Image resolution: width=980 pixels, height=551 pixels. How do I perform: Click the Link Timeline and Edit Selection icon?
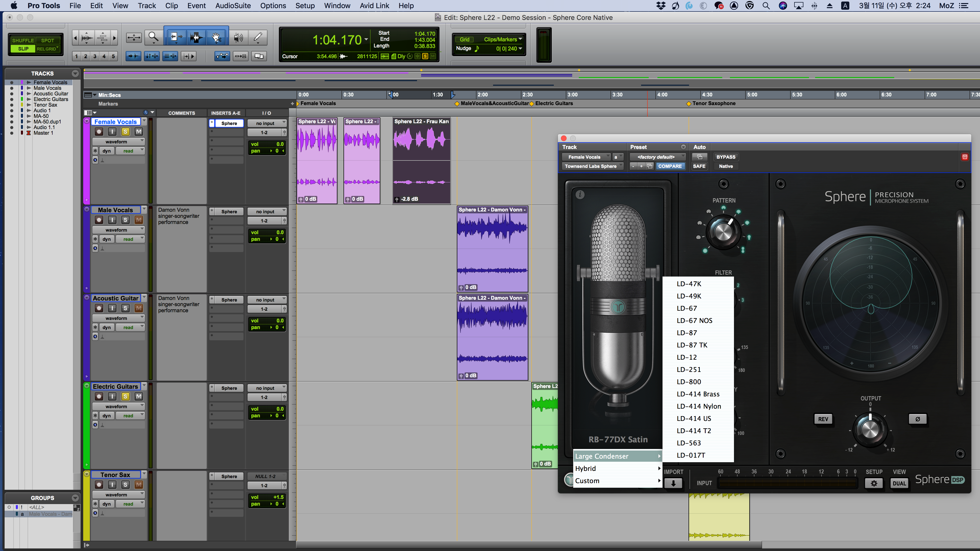coord(151,56)
